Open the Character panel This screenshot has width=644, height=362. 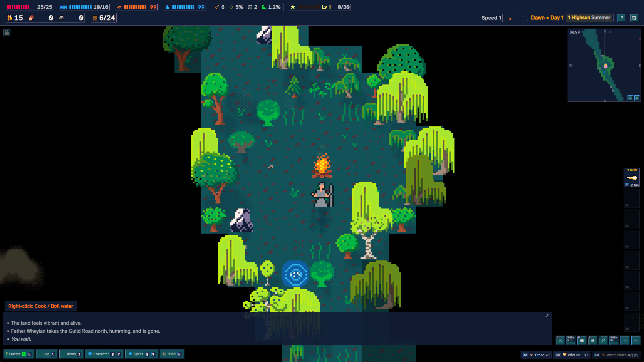pyautogui.click(x=104, y=354)
